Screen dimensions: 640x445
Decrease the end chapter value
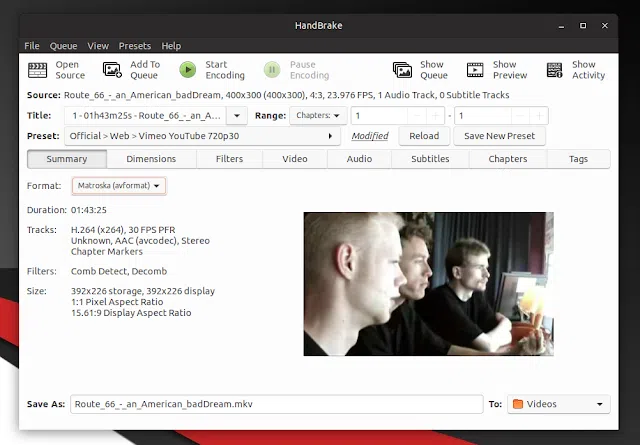pos(520,116)
